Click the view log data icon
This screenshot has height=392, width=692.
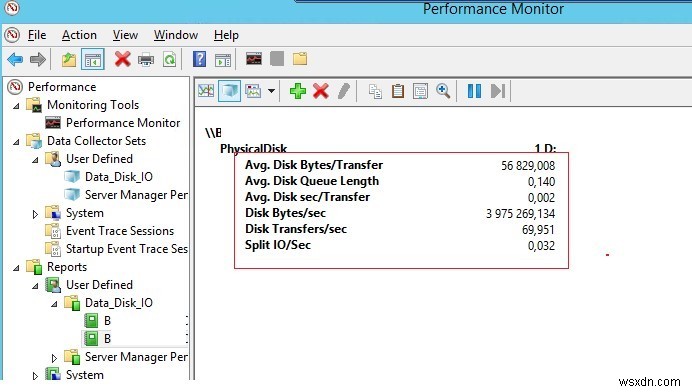tap(229, 91)
